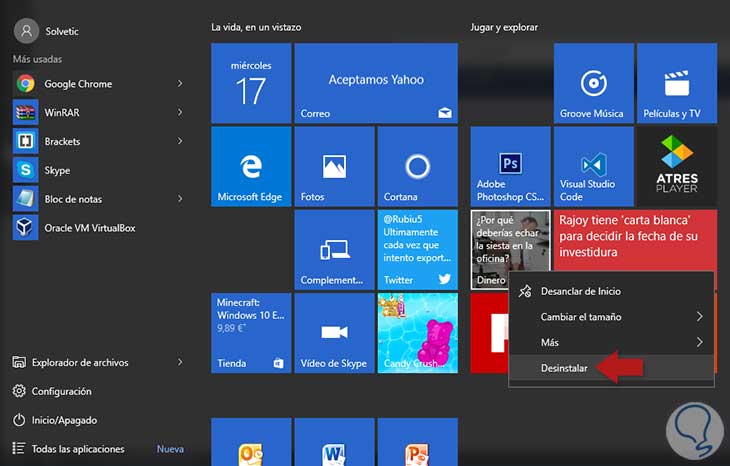Open the Groove Música tile
The image size is (730, 466).
pos(594,83)
